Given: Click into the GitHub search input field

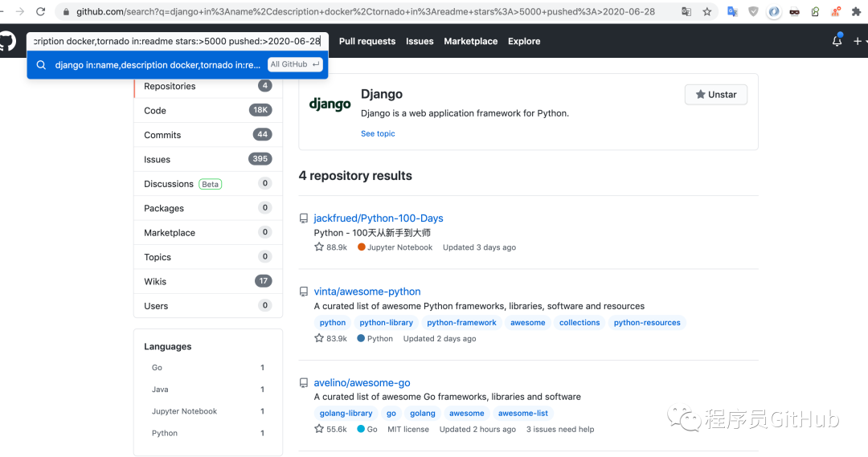Looking at the screenshot, I should 177,41.
